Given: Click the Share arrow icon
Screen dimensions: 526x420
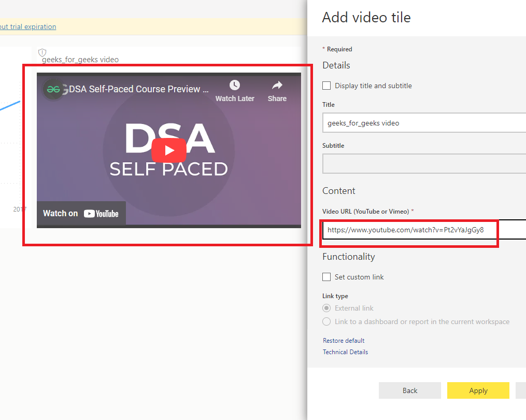Looking at the screenshot, I should (x=277, y=85).
